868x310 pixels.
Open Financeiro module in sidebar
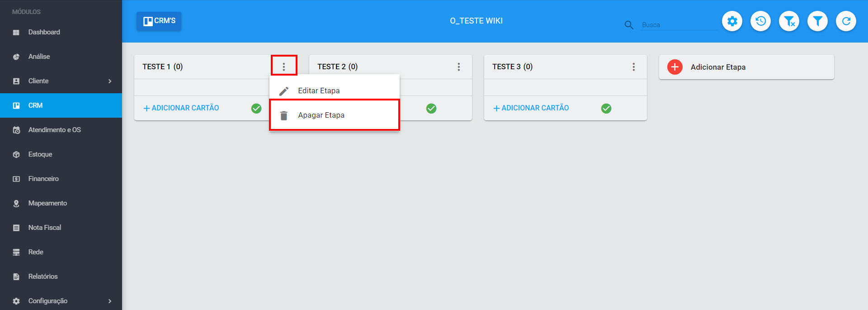coord(61,179)
